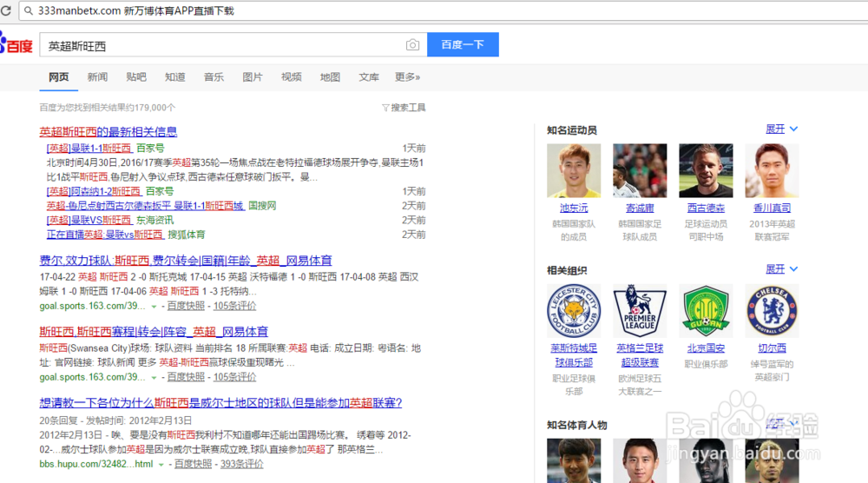The width and height of the screenshot is (868, 483).
Task: Expand the 相关组织 section with 展开
Action: 782,269
